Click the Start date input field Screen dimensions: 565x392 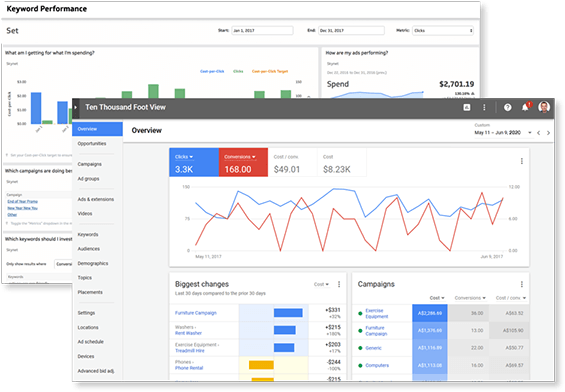coord(262,31)
